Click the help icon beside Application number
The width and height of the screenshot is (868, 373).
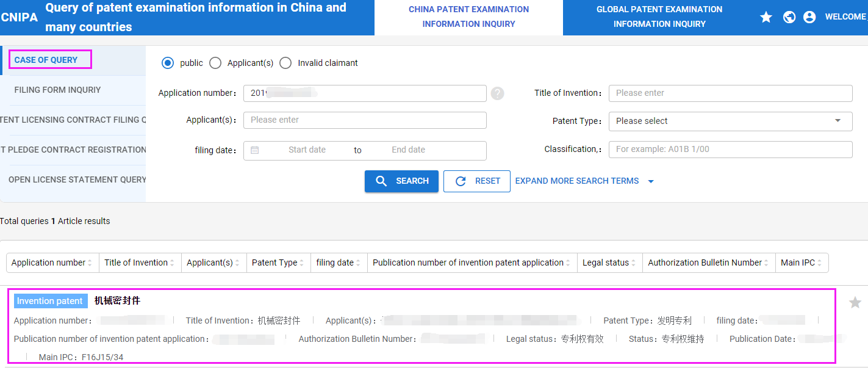[498, 93]
